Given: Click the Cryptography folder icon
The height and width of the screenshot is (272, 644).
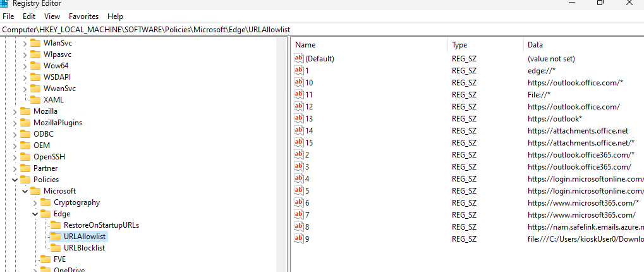Looking at the screenshot, I should [46, 202].
